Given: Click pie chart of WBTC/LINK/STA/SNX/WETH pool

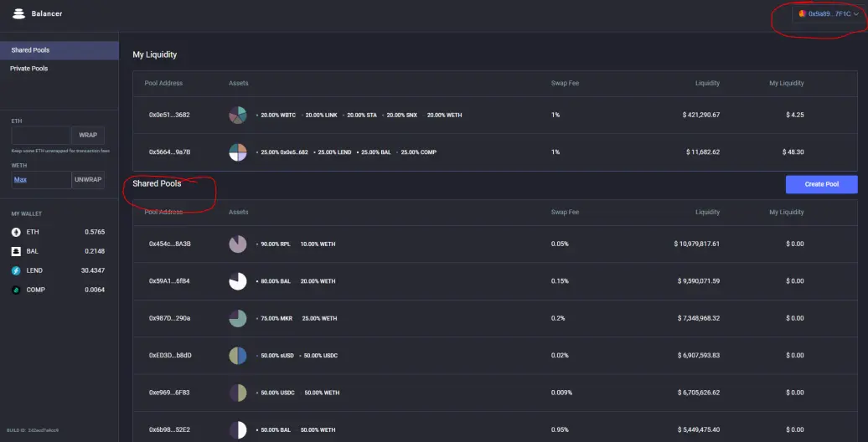Looking at the screenshot, I should click(237, 115).
